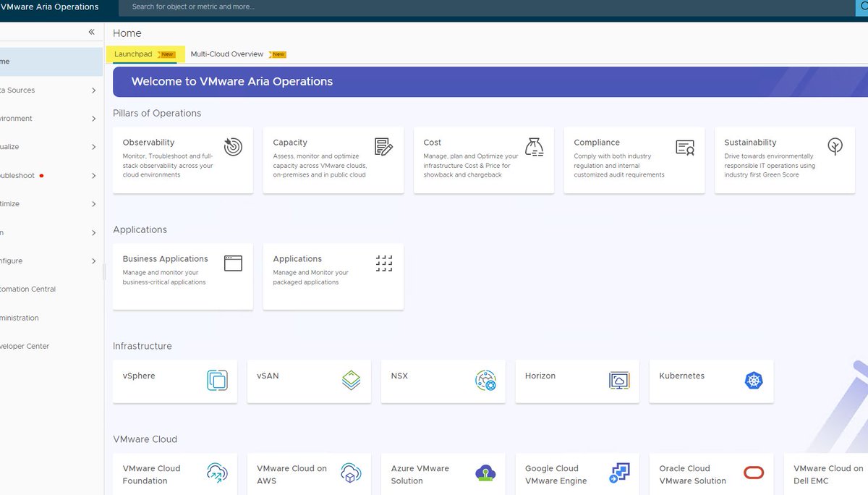Click the VMware Cloud Foundation icon
This screenshot has height=495, width=868.
pyautogui.click(x=217, y=473)
